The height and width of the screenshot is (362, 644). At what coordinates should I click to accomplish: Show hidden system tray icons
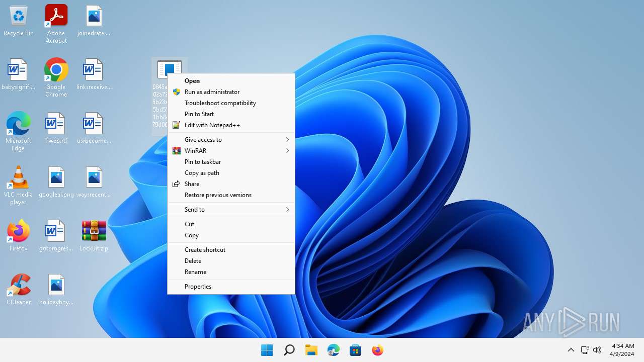tap(571, 350)
